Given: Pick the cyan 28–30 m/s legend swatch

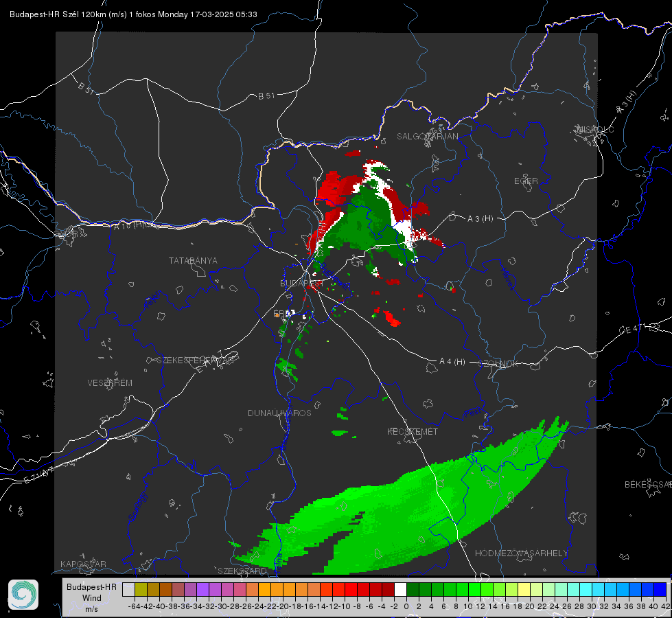Looking at the screenshot, I should [586, 590].
